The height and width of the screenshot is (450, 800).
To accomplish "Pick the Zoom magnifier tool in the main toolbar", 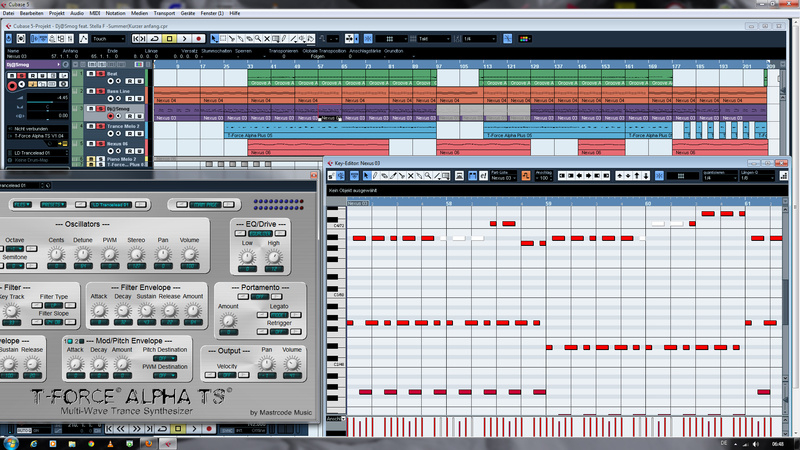I will (x=258, y=39).
